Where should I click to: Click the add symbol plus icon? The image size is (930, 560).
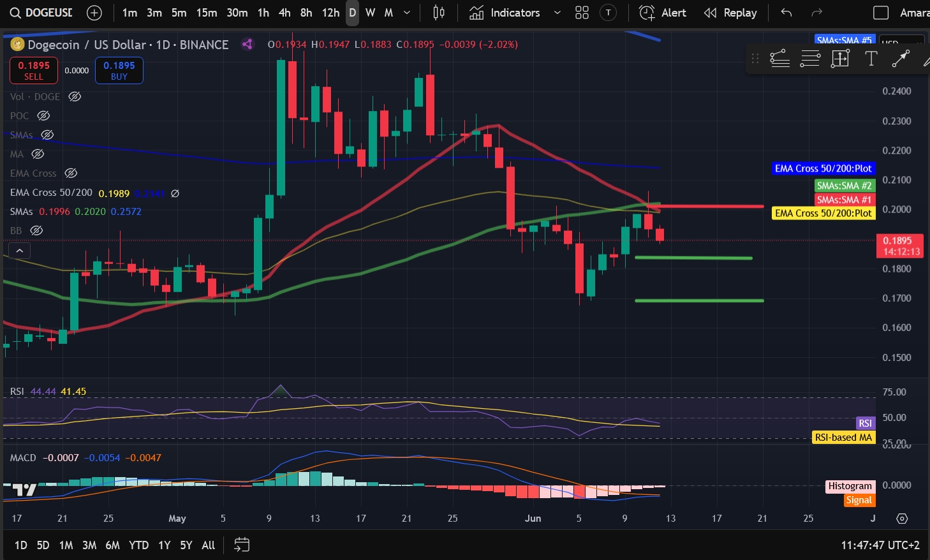(94, 13)
